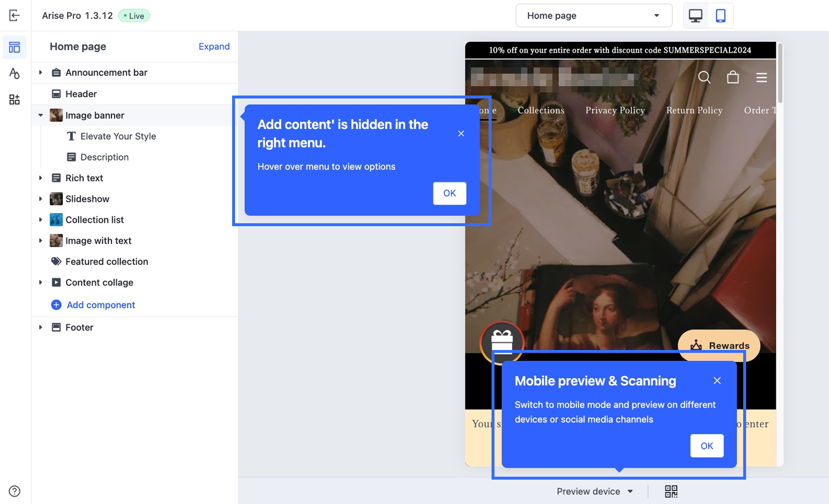Click the Rich text section icon

pyautogui.click(x=57, y=178)
